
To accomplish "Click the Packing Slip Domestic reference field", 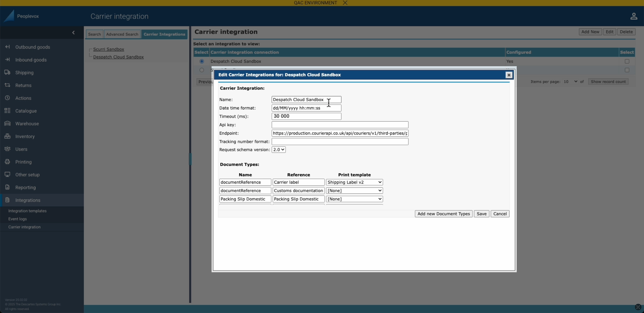I will (x=298, y=199).
